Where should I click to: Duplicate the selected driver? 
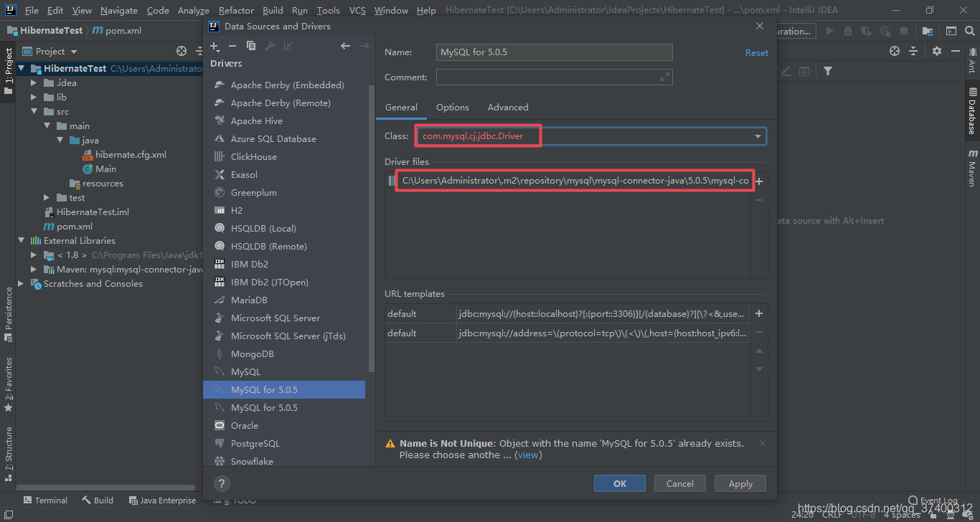250,46
